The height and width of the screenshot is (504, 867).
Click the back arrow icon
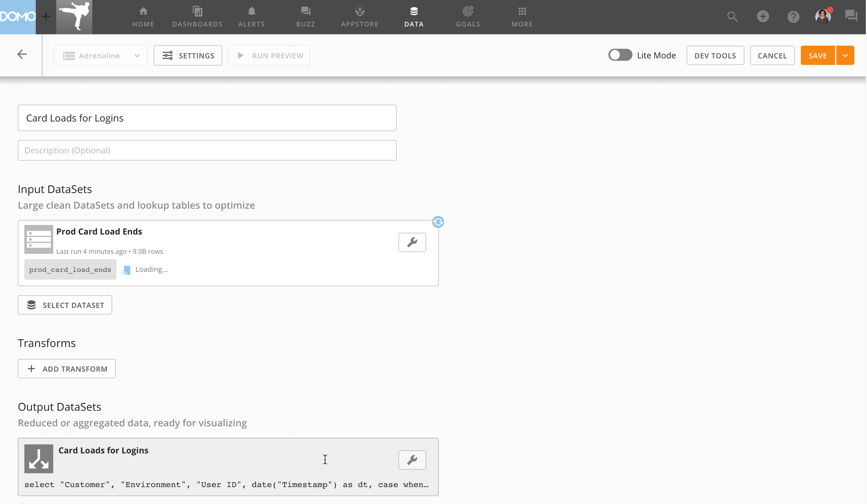pos(22,54)
